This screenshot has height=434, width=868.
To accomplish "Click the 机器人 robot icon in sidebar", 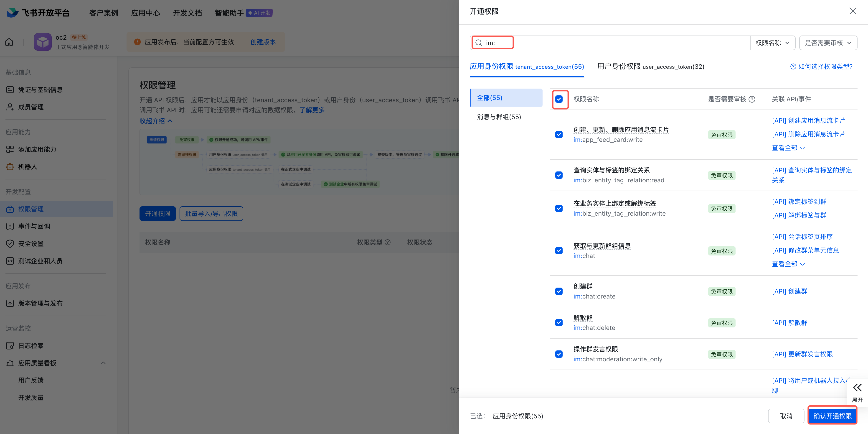I will pos(10,167).
